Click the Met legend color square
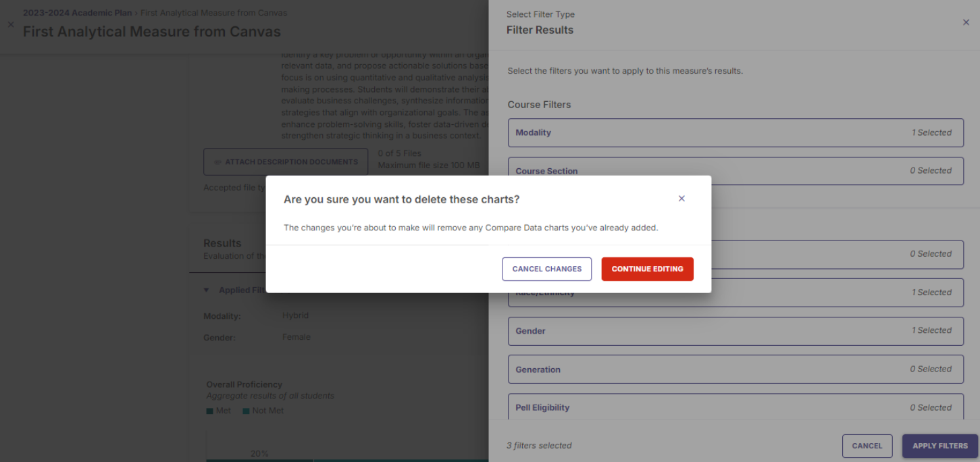This screenshot has width=980, height=462. (x=210, y=411)
